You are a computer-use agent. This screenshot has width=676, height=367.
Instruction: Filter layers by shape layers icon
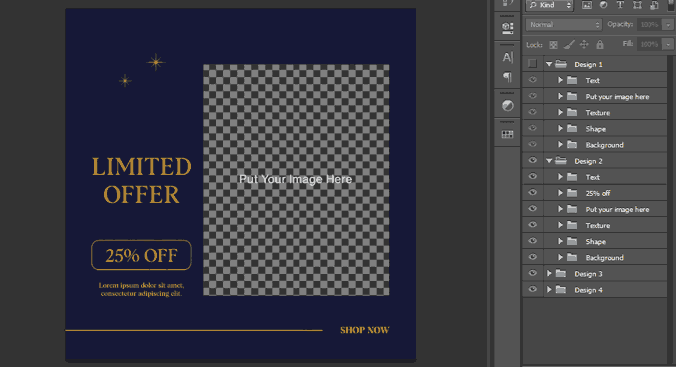[637, 5]
